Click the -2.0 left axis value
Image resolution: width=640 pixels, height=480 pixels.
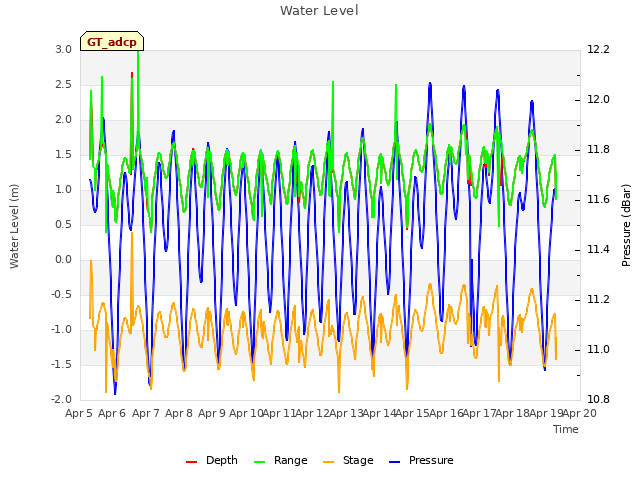coord(61,400)
